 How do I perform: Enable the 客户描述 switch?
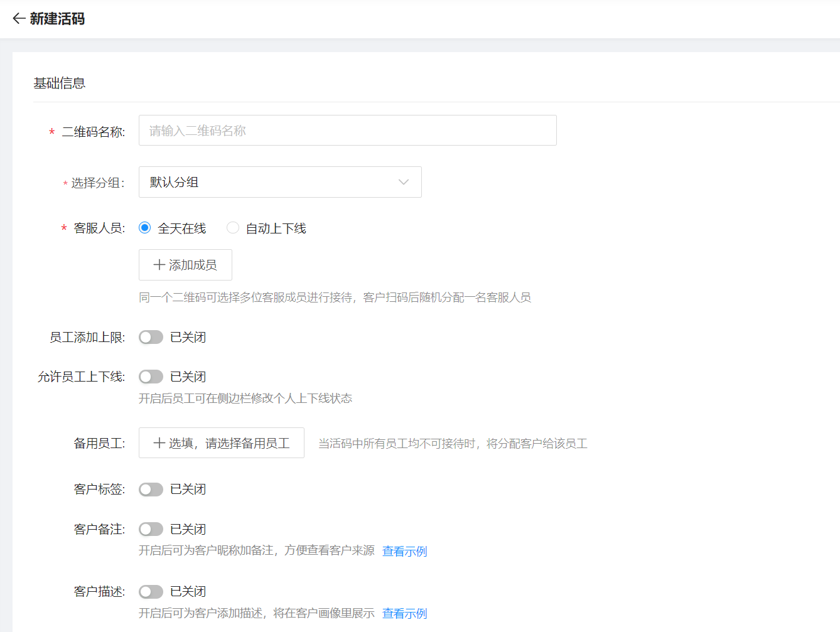(x=151, y=591)
